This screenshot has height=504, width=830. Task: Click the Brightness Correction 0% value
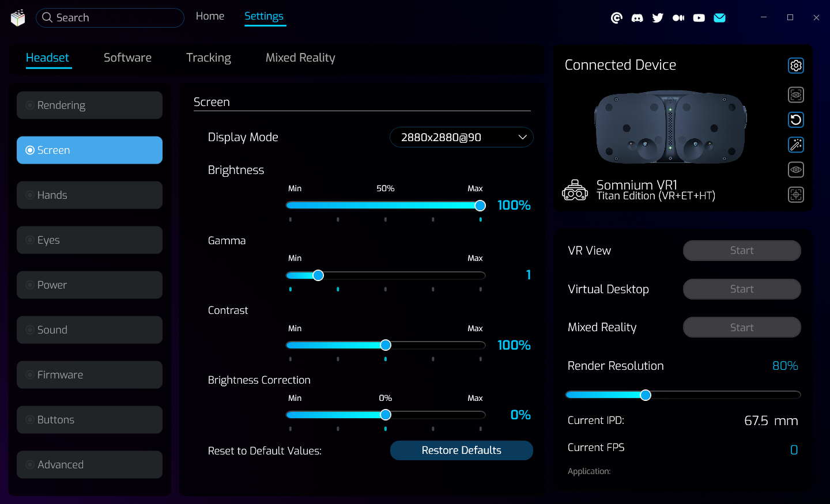tap(520, 415)
